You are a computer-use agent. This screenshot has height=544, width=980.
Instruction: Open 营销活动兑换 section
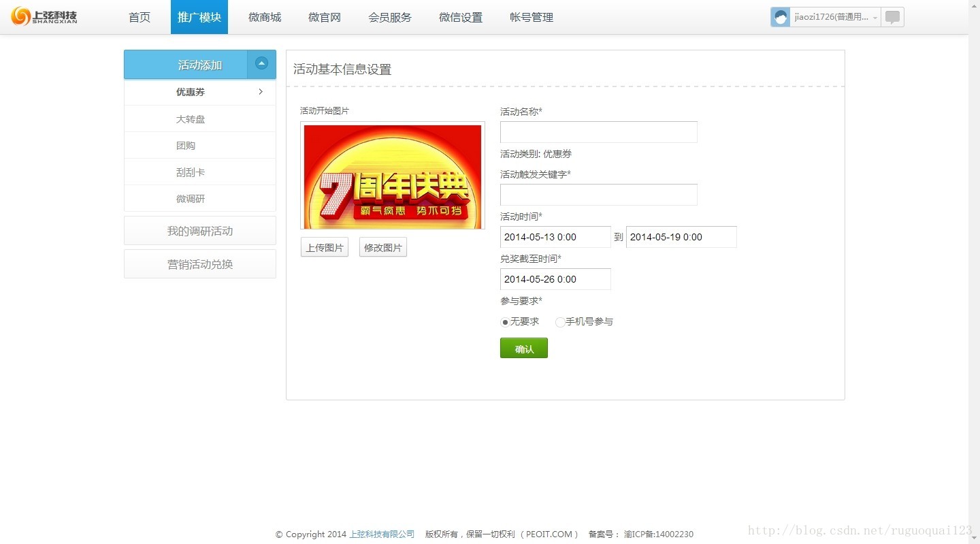pyautogui.click(x=200, y=264)
